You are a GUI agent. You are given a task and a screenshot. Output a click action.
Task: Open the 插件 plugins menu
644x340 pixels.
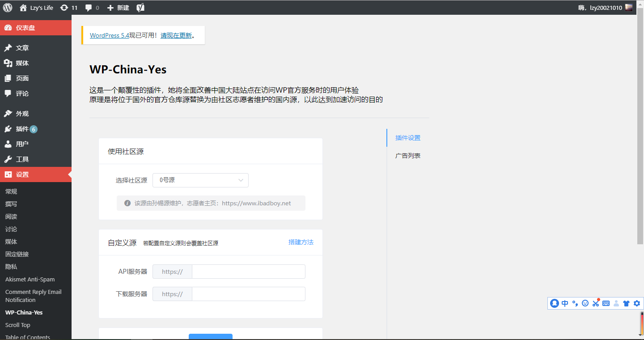(36, 129)
